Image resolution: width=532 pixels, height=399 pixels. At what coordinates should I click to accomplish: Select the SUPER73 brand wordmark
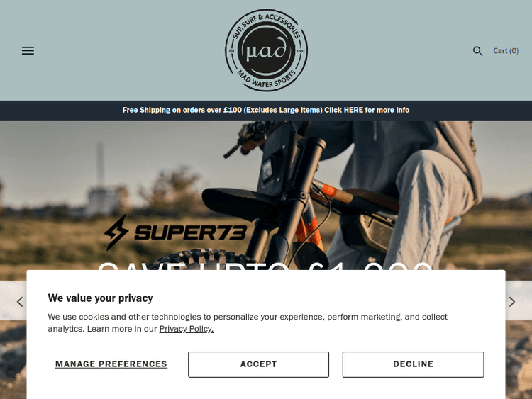pos(191,233)
